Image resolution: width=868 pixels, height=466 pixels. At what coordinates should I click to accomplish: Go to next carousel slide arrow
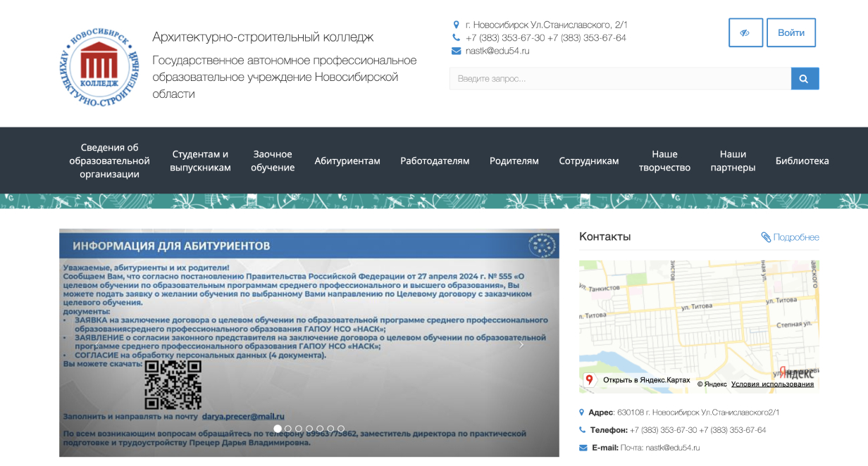click(521, 345)
